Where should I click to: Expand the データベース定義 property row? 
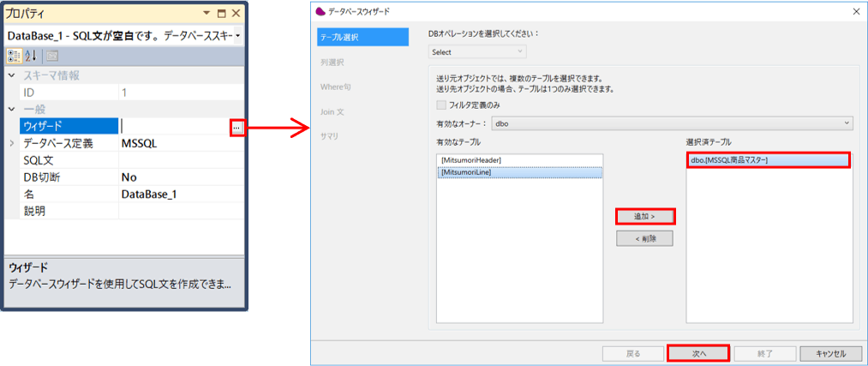pos(12,143)
